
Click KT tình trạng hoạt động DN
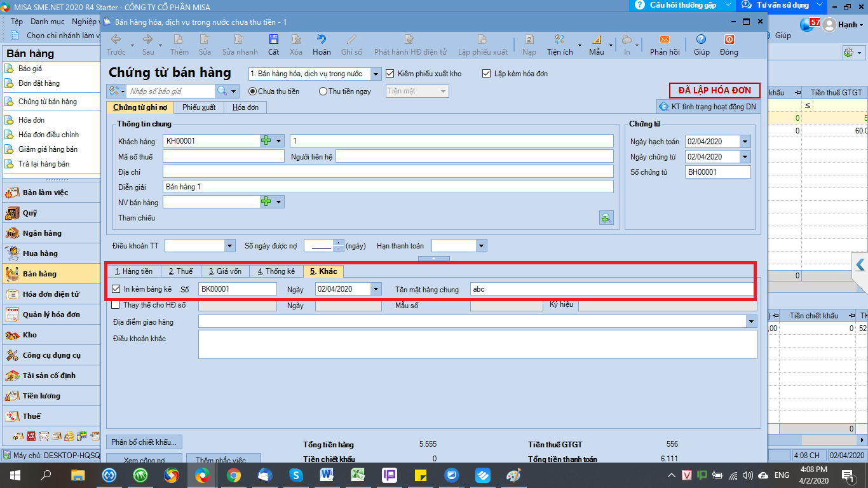pos(709,107)
